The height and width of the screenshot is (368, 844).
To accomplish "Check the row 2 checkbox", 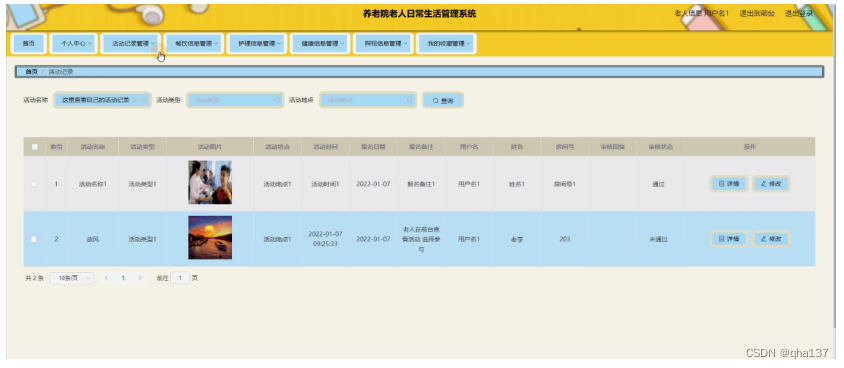I will point(34,239).
